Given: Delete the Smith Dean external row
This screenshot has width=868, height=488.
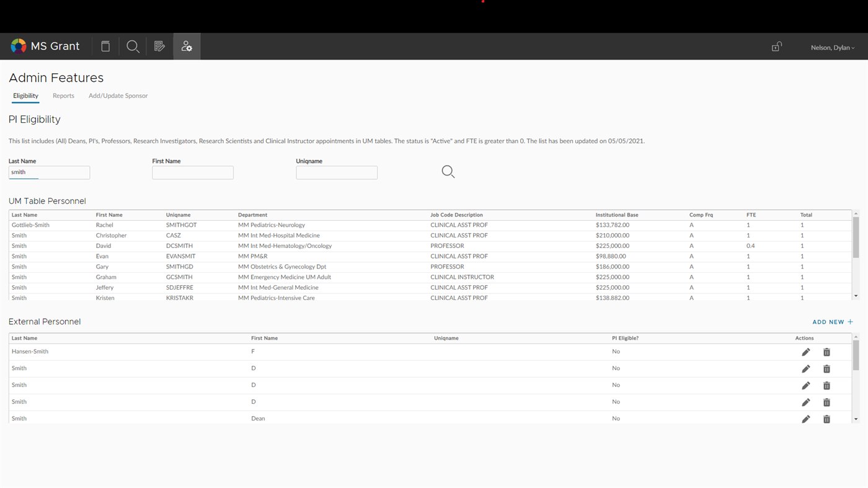Looking at the screenshot, I should 826,419.
